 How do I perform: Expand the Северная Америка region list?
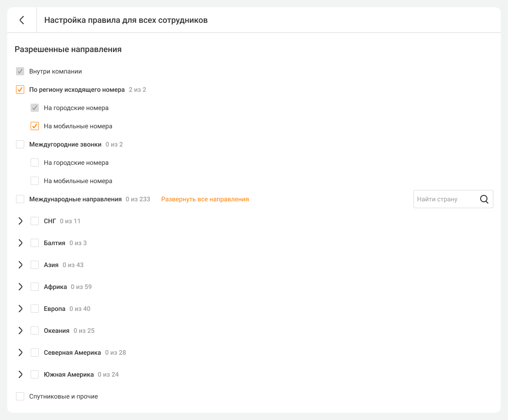click(20, 352)
